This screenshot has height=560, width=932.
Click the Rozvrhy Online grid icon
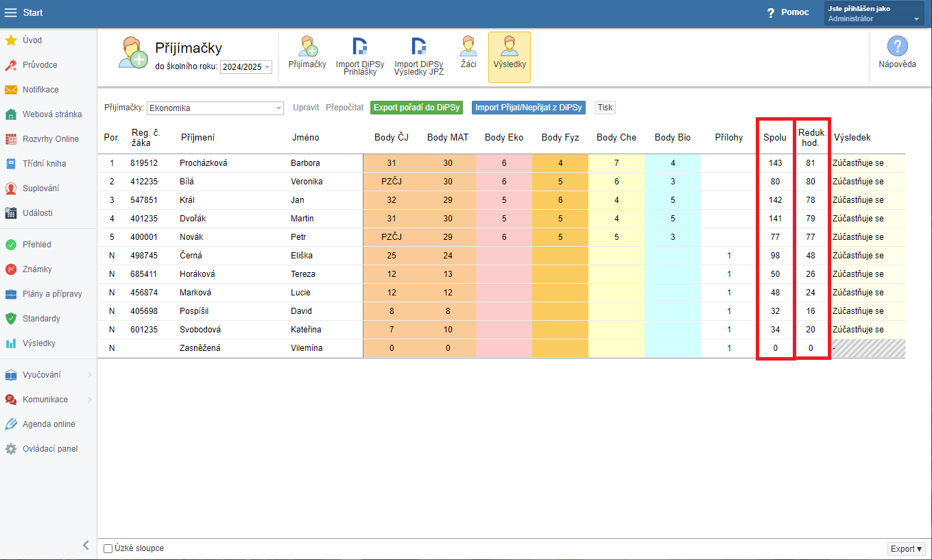[x=10, y=139]
